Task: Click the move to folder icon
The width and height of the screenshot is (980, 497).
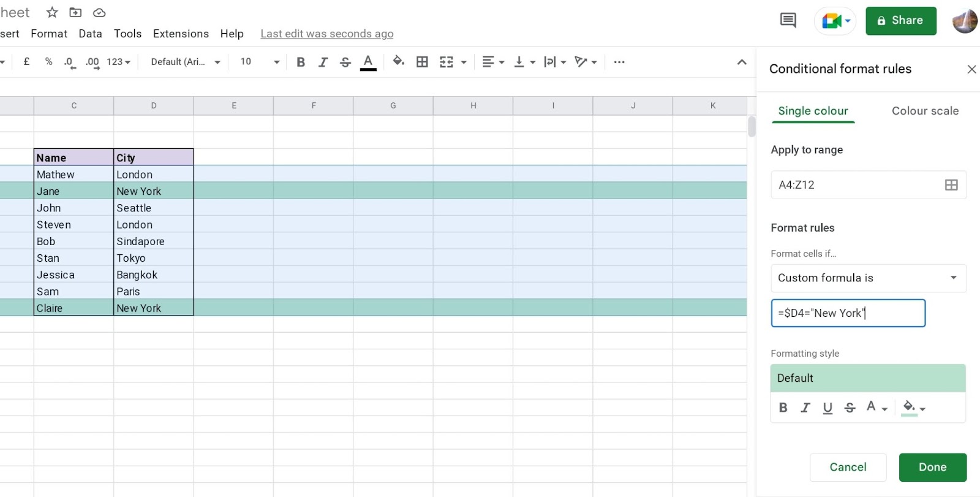Action: tap(75, 12)
